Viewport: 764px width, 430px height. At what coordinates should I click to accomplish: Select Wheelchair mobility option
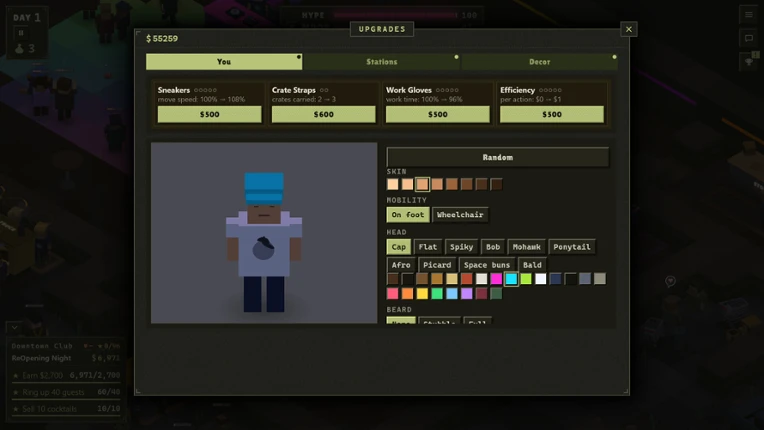pyautogui.click(x=460, y=215)
